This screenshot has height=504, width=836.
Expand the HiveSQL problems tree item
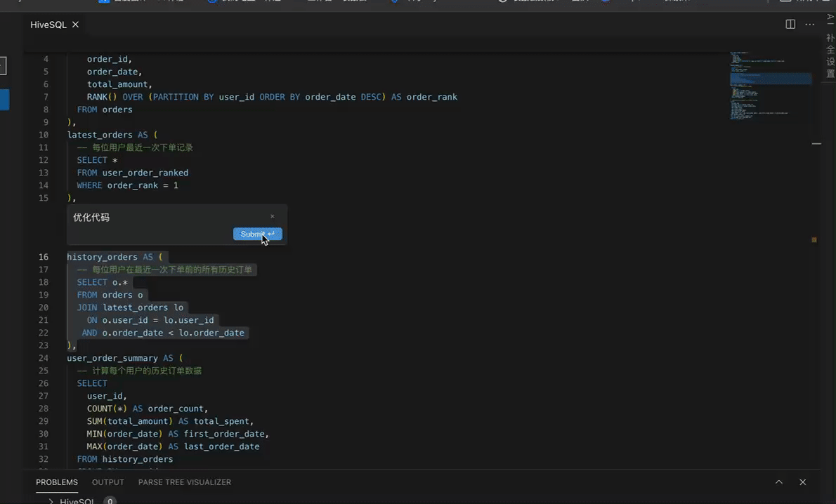pyautogui.click(x=51, y=501)
